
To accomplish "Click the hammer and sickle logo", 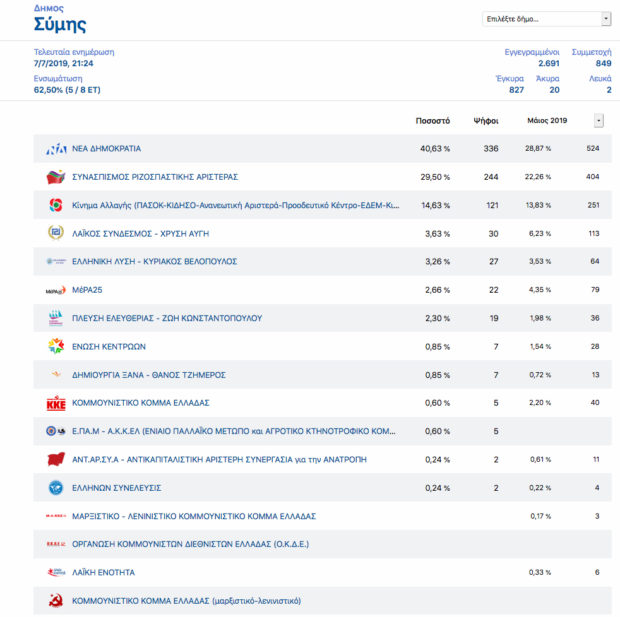I will [x=56, y=601].
